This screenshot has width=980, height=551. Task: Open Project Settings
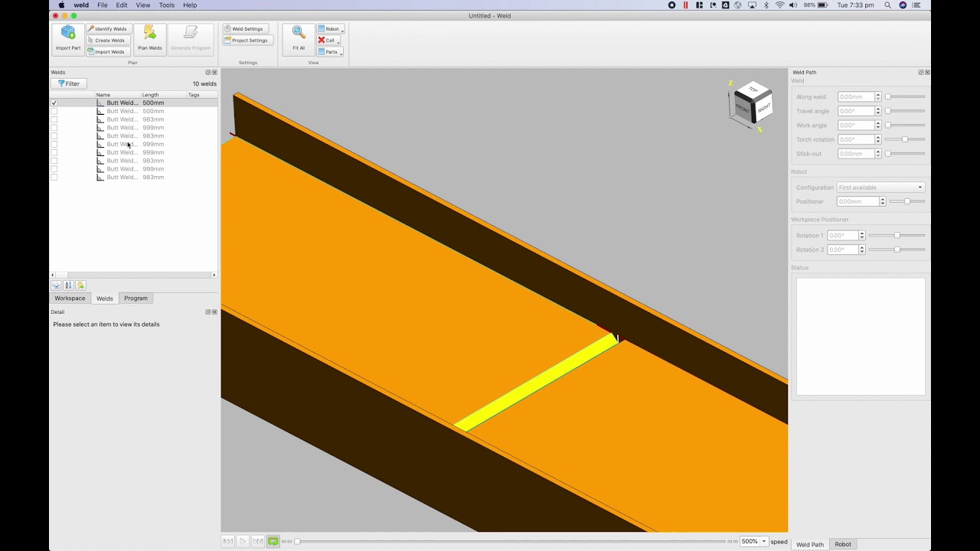coord(247,41)
